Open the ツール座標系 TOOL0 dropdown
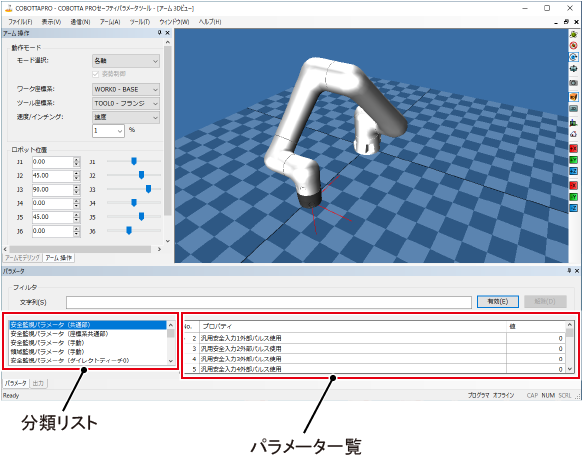The height and width of the screenshot is (456, 582). click(126, 104)
